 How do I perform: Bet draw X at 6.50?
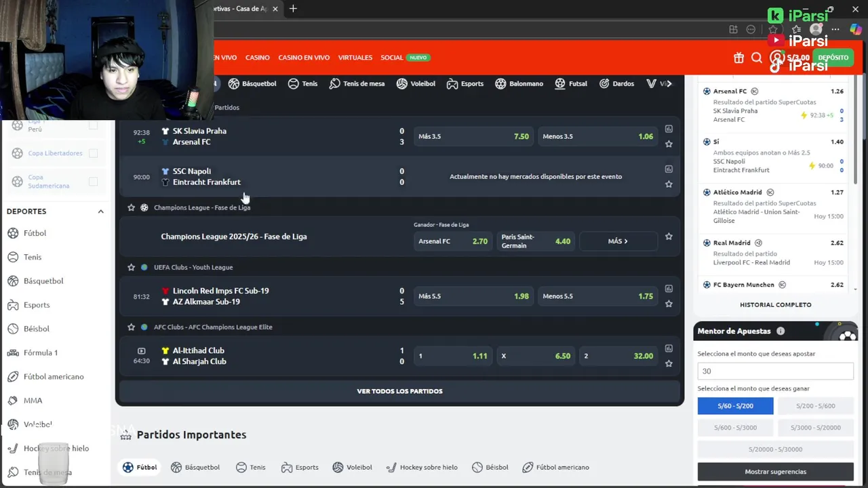pos(536,356)
